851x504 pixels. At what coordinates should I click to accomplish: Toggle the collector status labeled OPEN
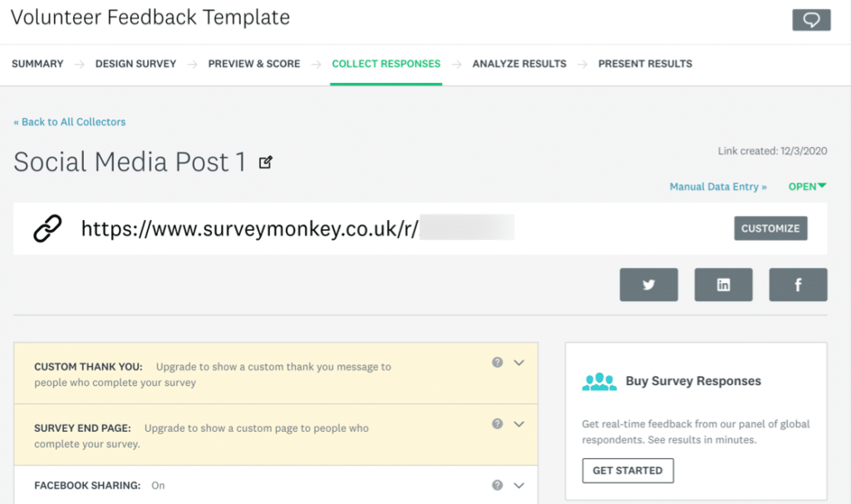tap(801, 186)
